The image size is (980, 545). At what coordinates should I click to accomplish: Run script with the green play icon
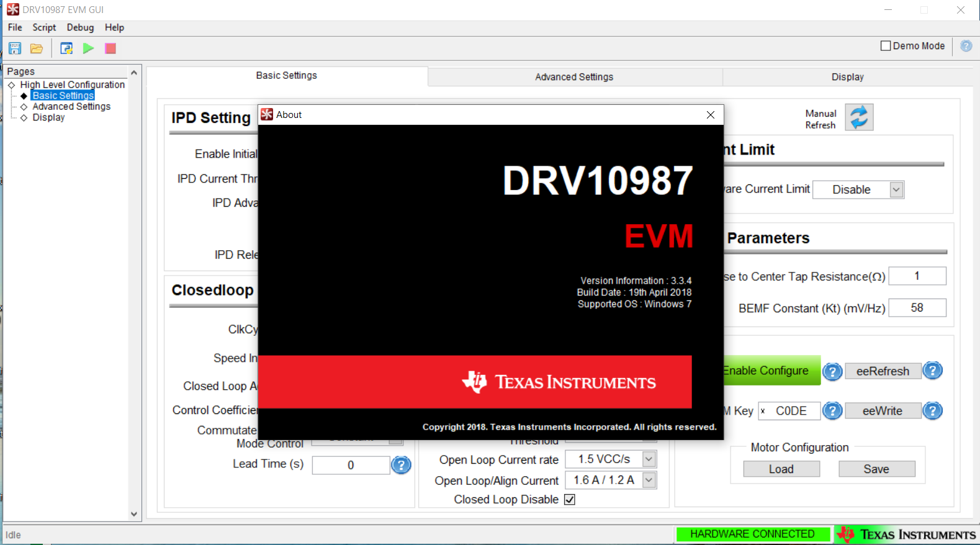pyautogui.click(x=88, y=48)
